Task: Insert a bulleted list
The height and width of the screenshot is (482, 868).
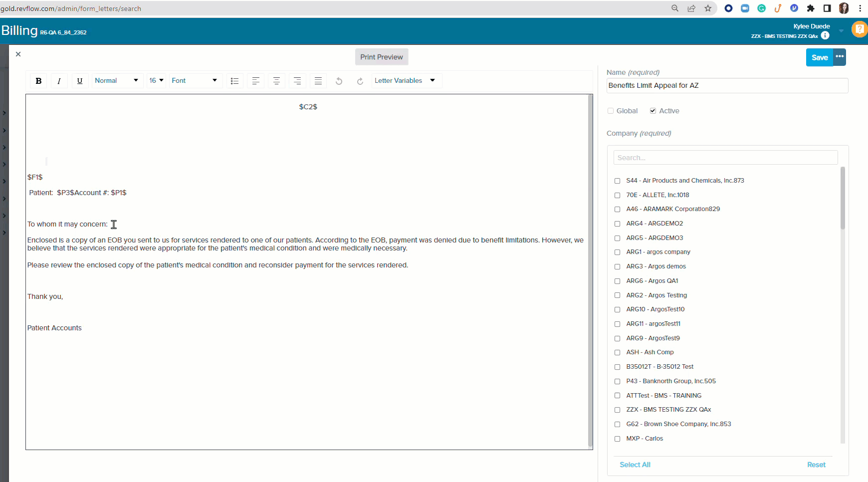Action: pyautogui.click(x=234, y=81)
